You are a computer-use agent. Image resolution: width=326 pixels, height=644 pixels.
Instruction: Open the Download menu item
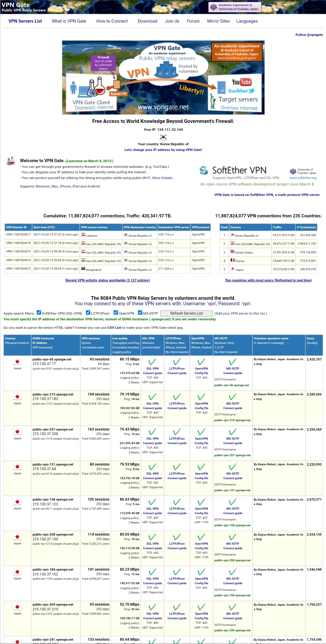(x=147, y=21)
